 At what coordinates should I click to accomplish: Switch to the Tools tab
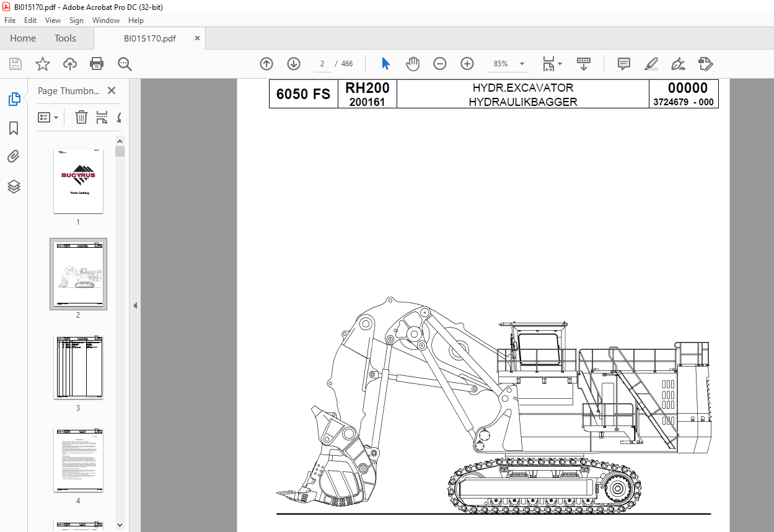[x=65, y=38]
